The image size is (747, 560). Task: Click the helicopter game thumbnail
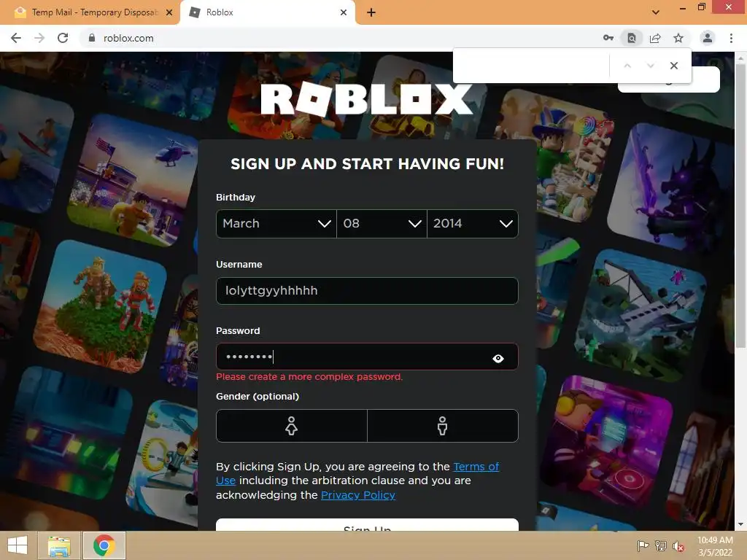point(133,181)
